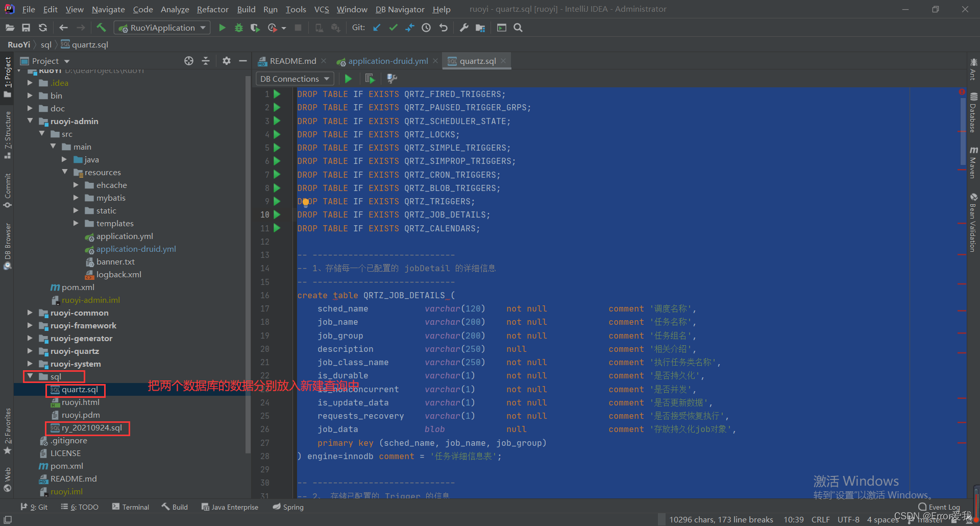The height and width of the screenshot is (526, 980).
Task: Toggle Ant tool window on right sidebar
Action: (x=973, y=69)
